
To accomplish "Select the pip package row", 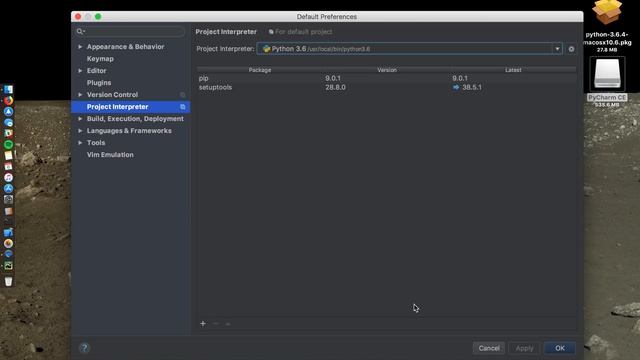I will [387, 78].
